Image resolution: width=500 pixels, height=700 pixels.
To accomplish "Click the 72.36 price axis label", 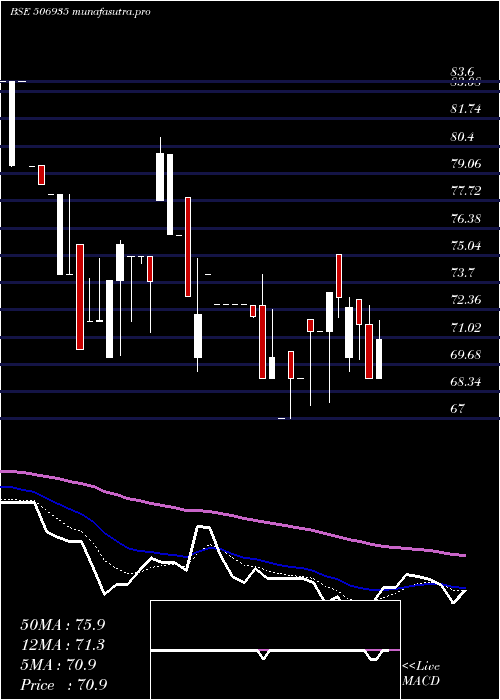I will coord(466,300).
